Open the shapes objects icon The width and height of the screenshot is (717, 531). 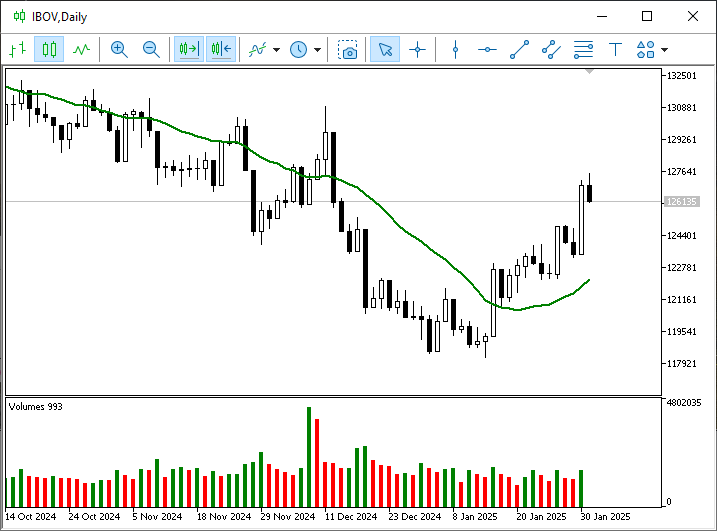[x=646, y=49]
